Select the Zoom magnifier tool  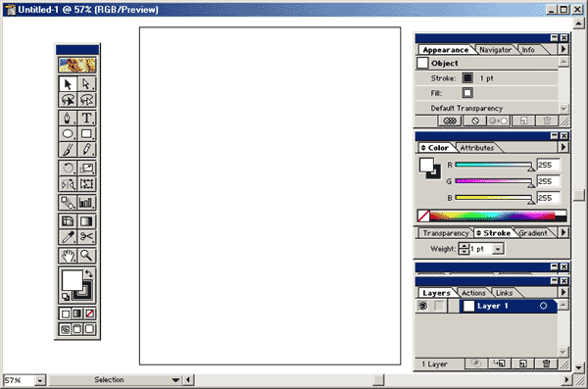pos(86,256)
